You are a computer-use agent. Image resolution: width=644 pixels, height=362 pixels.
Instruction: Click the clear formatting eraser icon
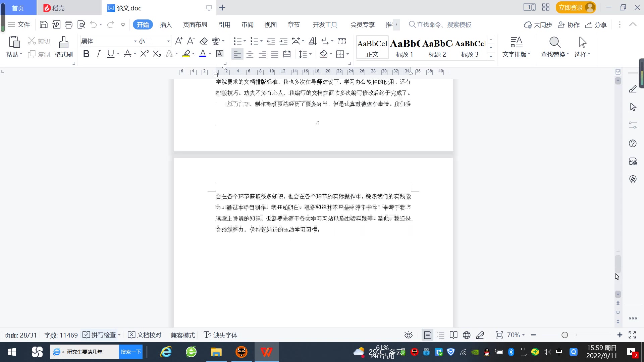[x=204, y=41]
